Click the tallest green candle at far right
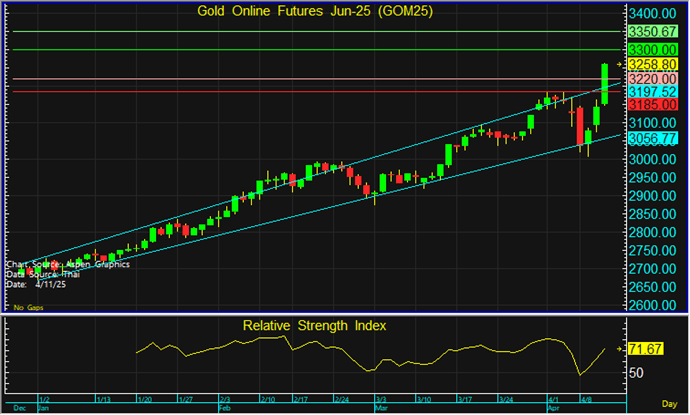 click(605, 84)
